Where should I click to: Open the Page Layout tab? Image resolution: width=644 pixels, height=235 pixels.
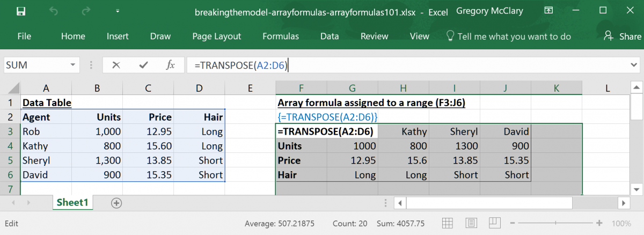pyautogui.click(x=217, y=36)
